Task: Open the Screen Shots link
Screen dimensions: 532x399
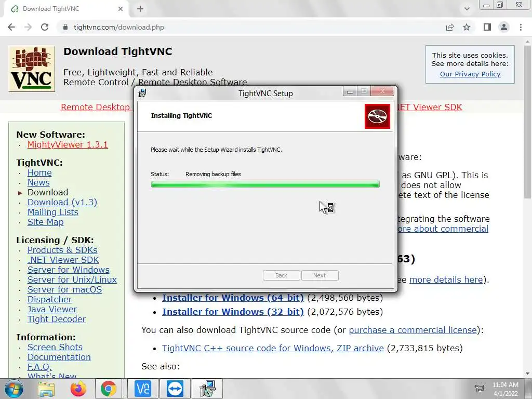Action: click(55, 347)
